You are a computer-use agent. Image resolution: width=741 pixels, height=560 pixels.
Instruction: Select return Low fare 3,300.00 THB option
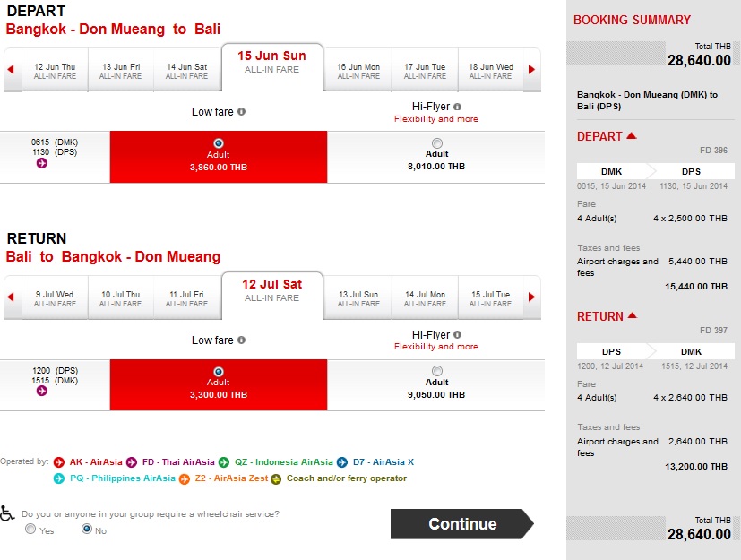click(x=219, y=372)
